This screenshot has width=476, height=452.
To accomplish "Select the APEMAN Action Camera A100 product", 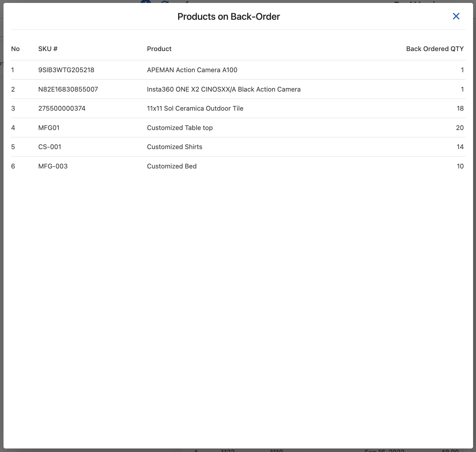I will (192, 70).
